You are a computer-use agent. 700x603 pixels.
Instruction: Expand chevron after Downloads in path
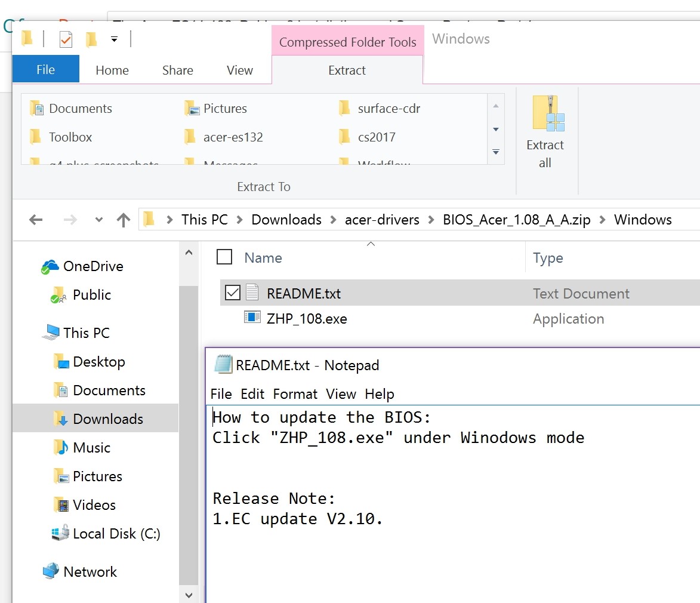pyautogui.click(x=333, y=219)
